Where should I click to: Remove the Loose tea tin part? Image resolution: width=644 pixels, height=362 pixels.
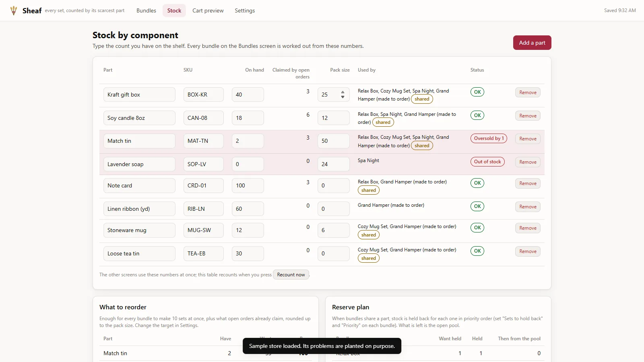tap(528, 251)
